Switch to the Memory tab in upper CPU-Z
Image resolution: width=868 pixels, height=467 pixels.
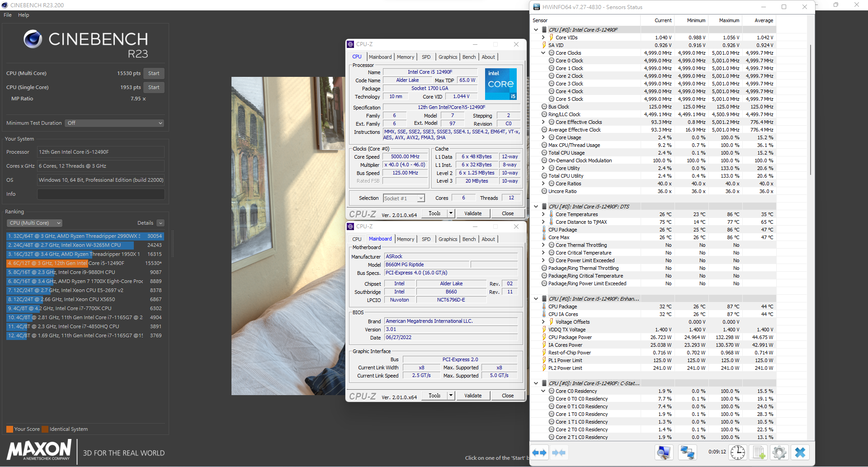coord(405,57)
